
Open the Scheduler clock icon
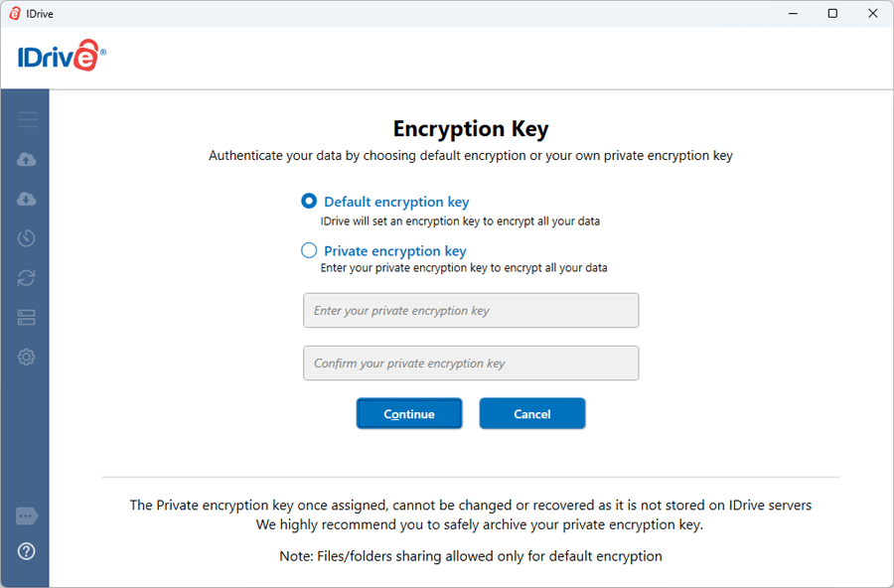pos(27,238)
